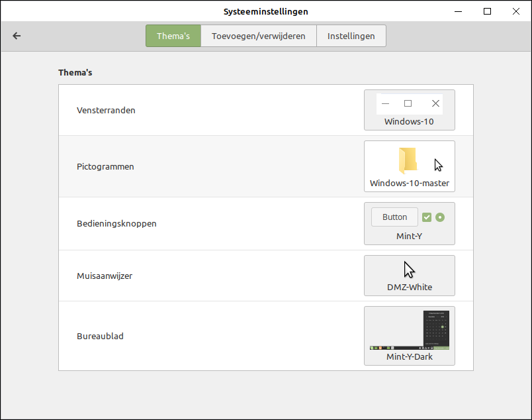This screenshot has height=420, width=532.
Task: Switch to the Thema's tab
Action: click(173, 36)
